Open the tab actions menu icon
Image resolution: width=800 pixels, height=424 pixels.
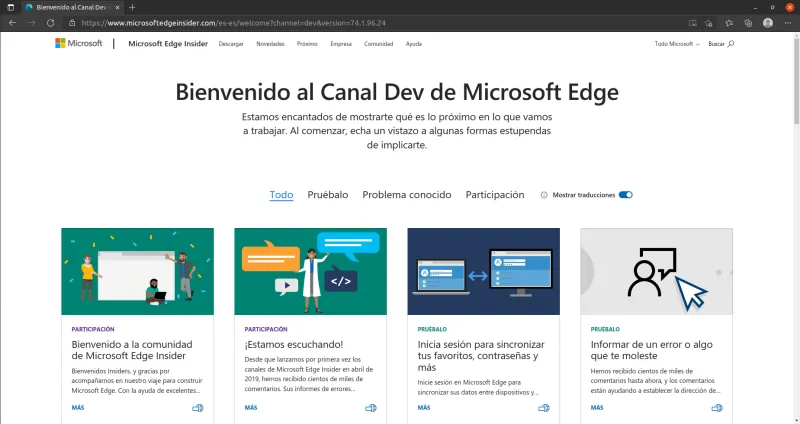click(x=11, y=7)
